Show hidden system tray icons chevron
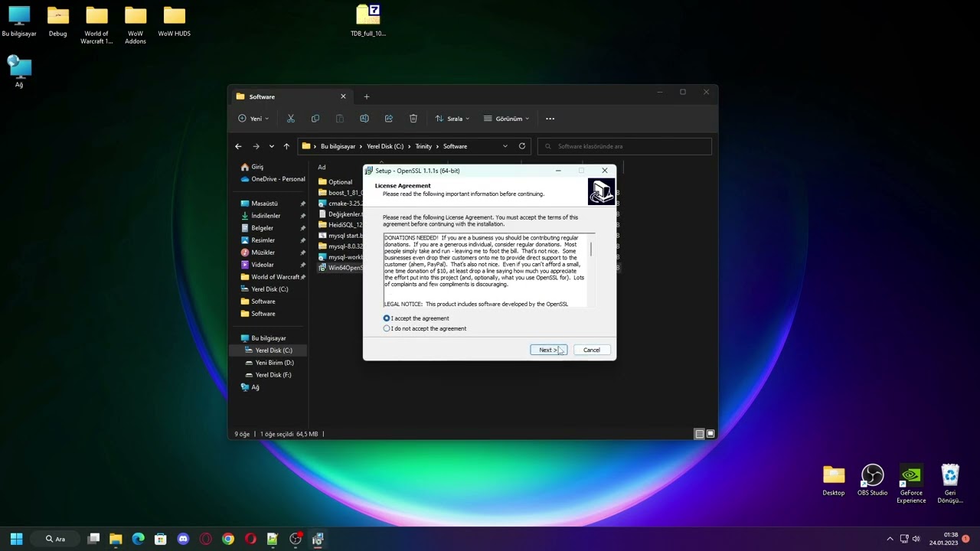This screenshot has width=980, height=551. [x=890, y=539]
